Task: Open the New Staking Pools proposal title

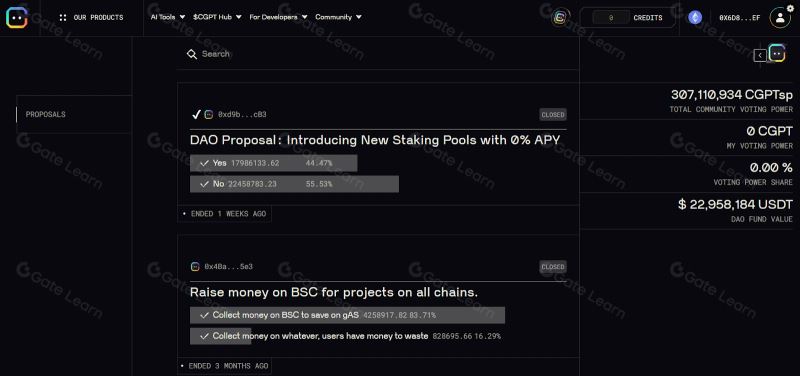Action: (375, 140)
